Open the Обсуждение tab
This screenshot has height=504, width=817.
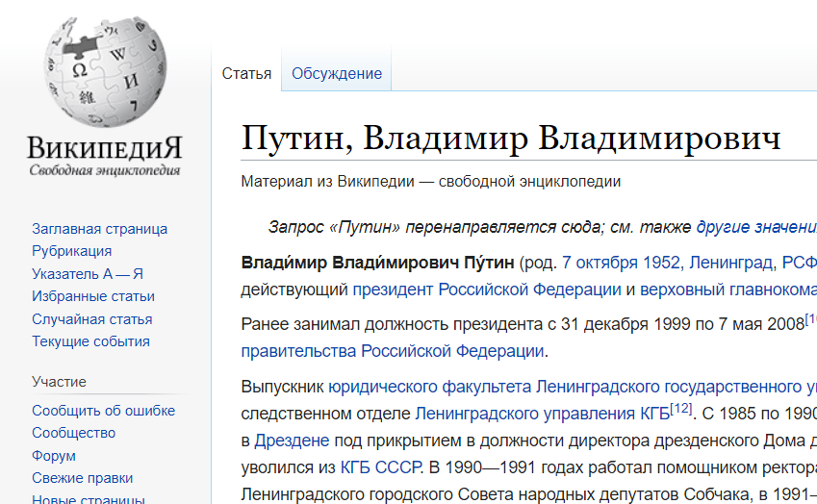[337, 73]
